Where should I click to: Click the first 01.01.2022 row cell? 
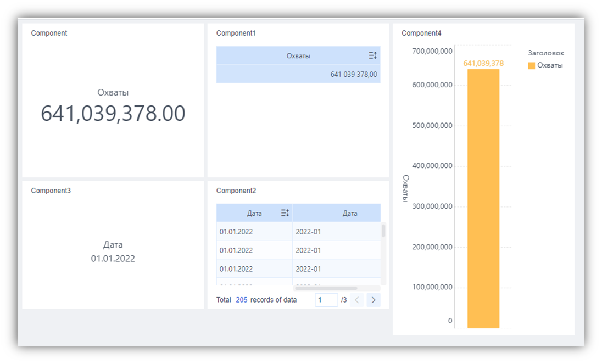(254, 232)
